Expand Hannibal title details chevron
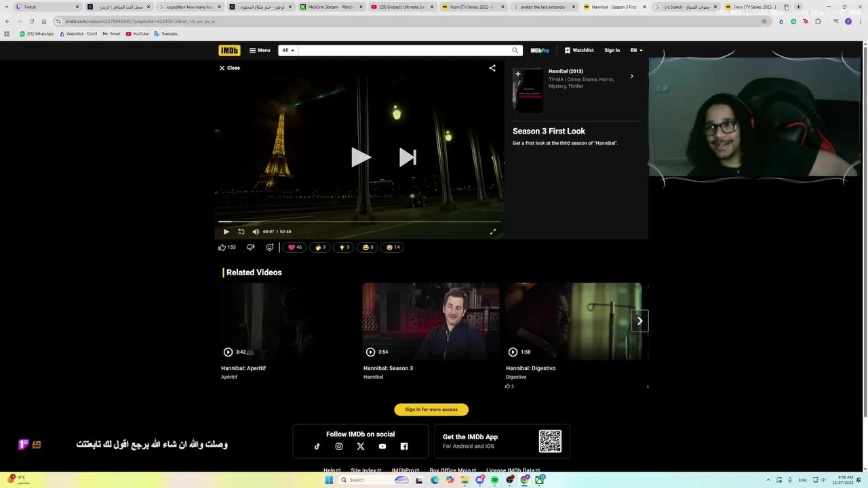 tap(632, 77)
